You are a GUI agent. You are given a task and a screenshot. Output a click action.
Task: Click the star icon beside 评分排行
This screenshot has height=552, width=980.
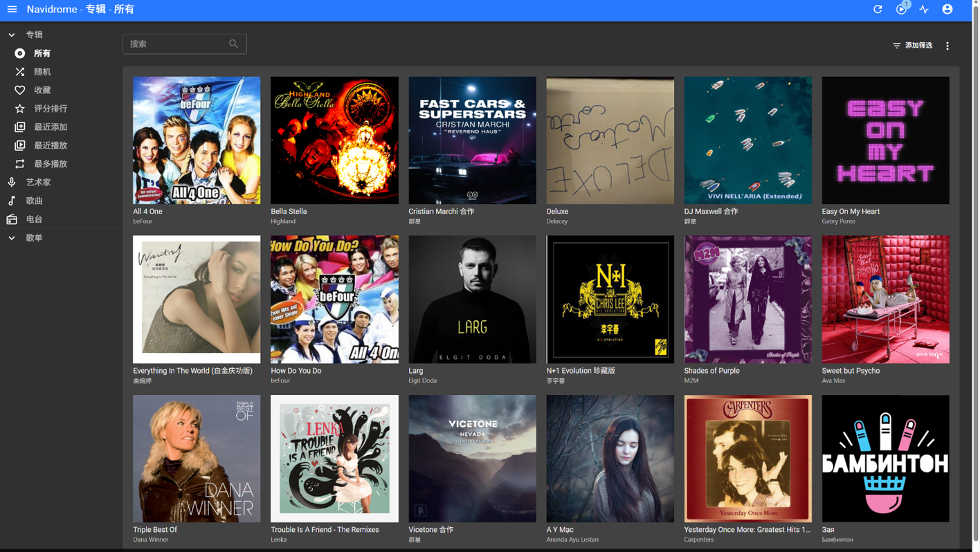click(20, 109)
